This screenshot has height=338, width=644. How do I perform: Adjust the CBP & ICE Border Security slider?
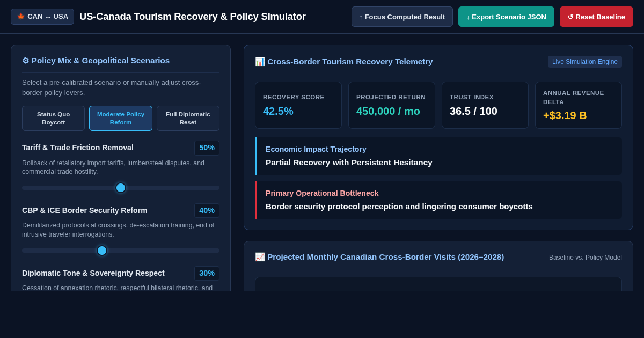[121, 251]
